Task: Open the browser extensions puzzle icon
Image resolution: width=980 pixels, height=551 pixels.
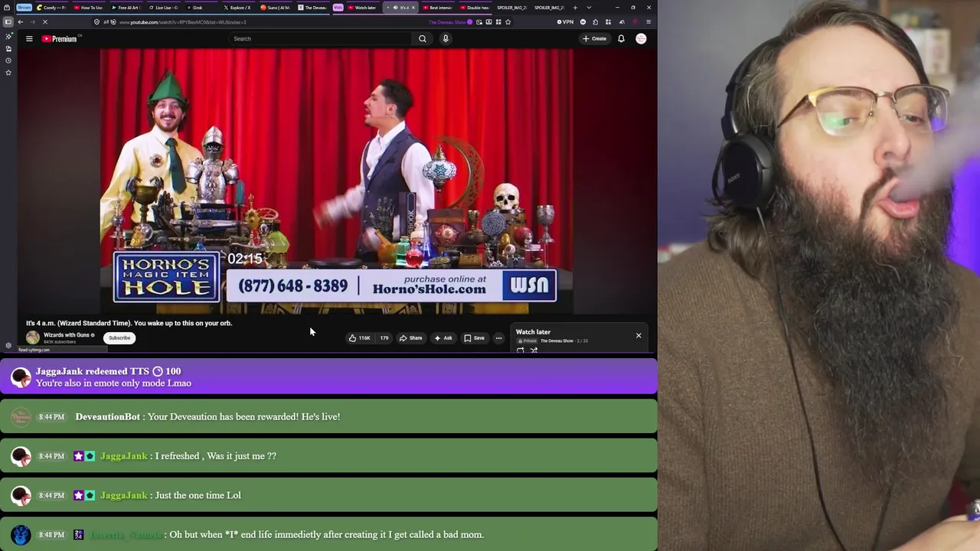Action: click(x=595, y=21)
